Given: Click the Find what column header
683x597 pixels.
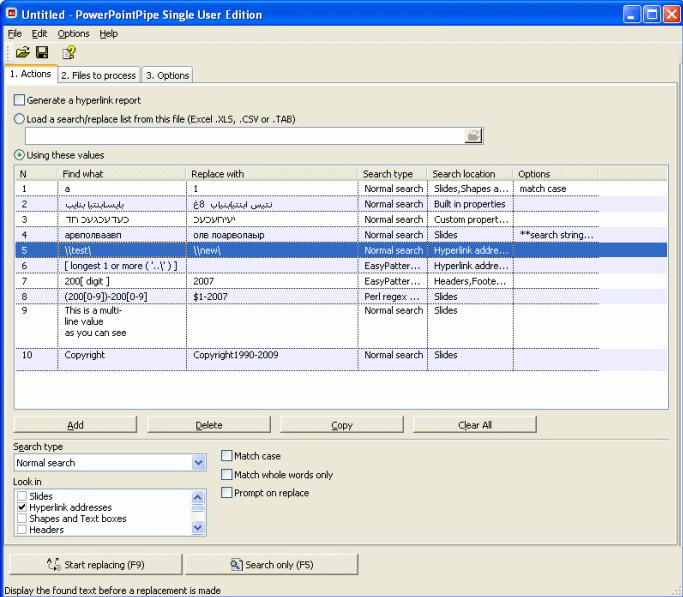Looking at the screenshot, I should 122,174.
